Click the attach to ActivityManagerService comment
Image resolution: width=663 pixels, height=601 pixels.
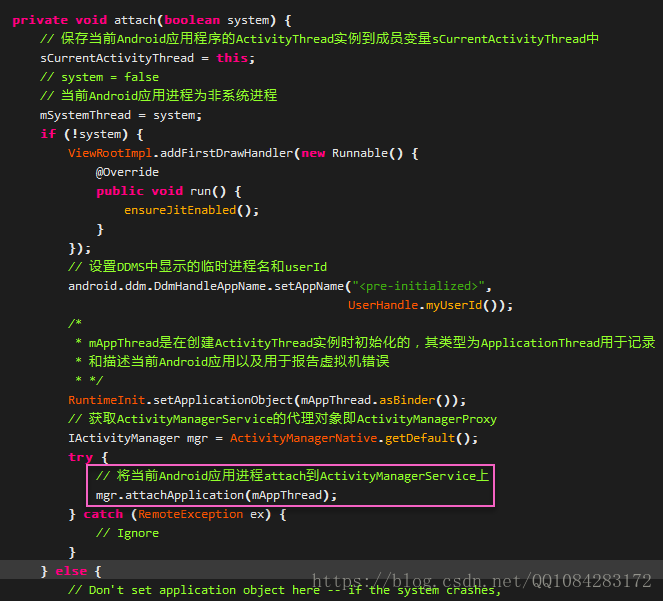tap(292, 476)
